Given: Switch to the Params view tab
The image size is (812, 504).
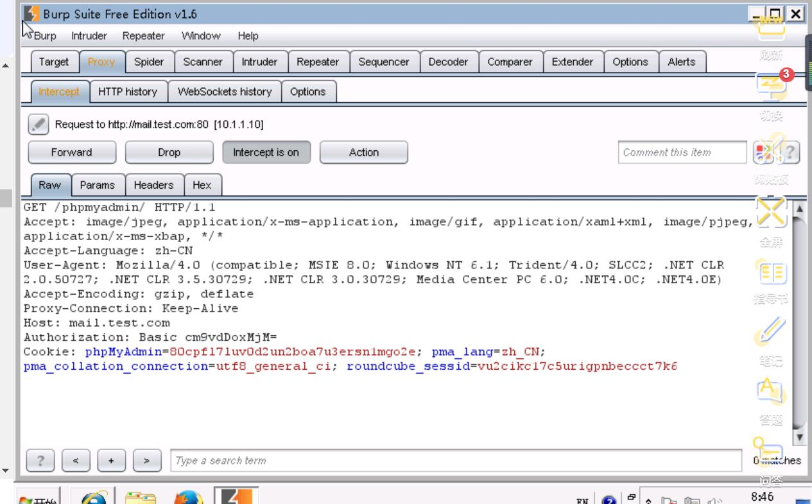Looking at the screenshot, I should click(x=98, y=185).
